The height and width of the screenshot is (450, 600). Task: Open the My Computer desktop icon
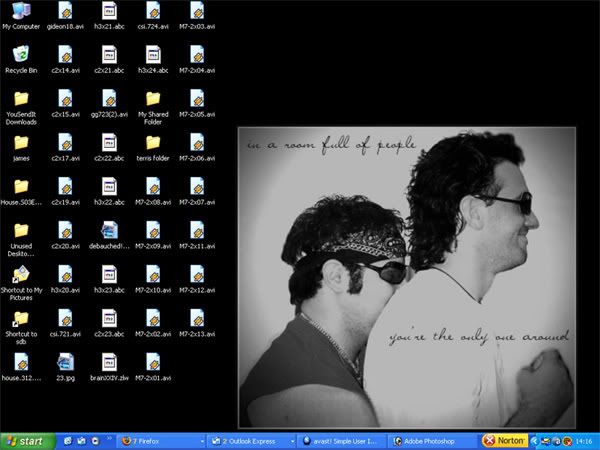pos(21,12)
